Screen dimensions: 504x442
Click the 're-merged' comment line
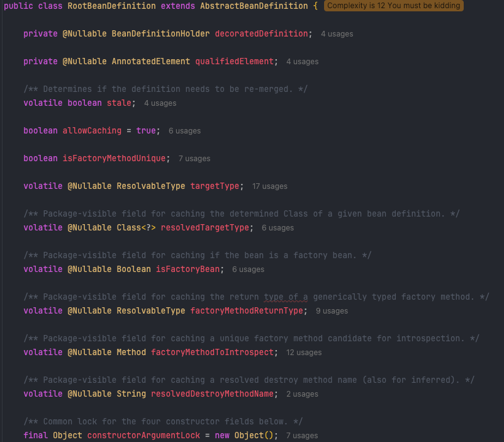[x=165, y=89]
